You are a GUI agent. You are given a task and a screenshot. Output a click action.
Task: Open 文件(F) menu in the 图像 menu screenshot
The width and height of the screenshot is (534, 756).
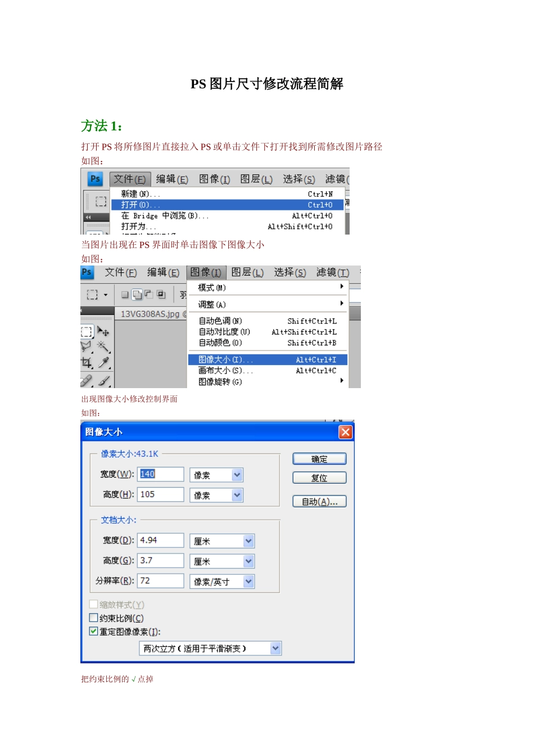point(121,273)
